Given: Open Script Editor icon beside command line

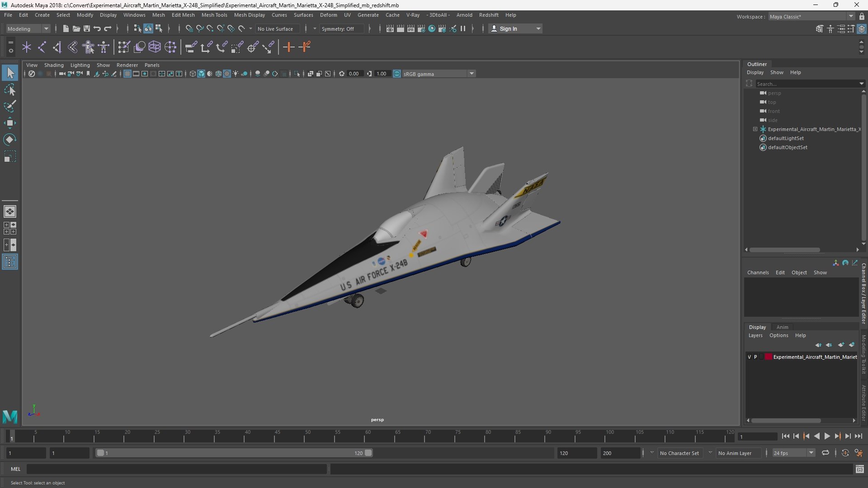Looking at the screenshot, I should 860,469.
